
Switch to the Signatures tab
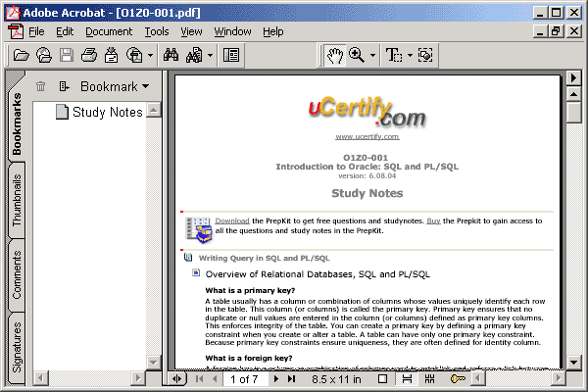17,348
